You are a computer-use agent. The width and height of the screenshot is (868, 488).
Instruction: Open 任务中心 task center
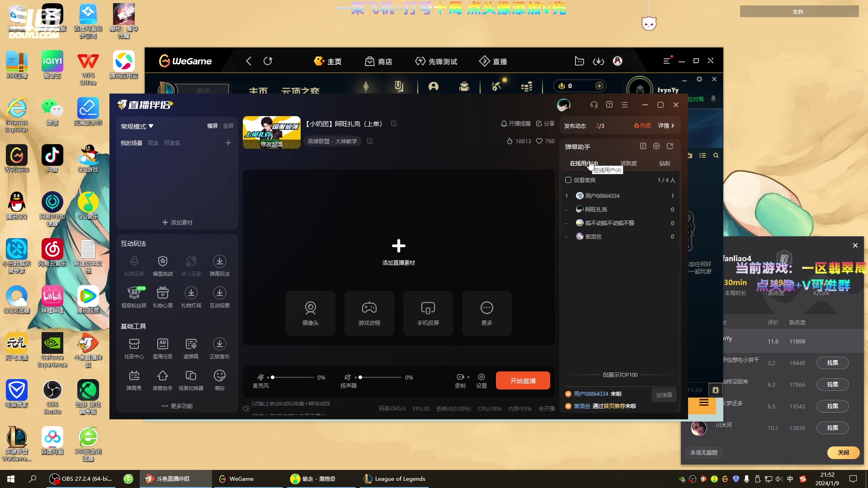click(134, 348)
